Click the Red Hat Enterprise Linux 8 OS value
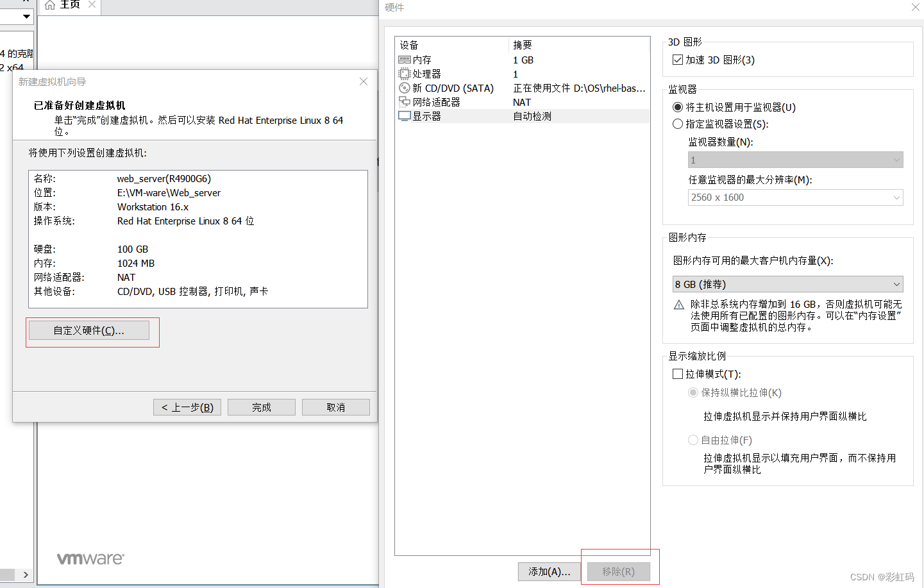The image size is (924, 588). point(186,221)
